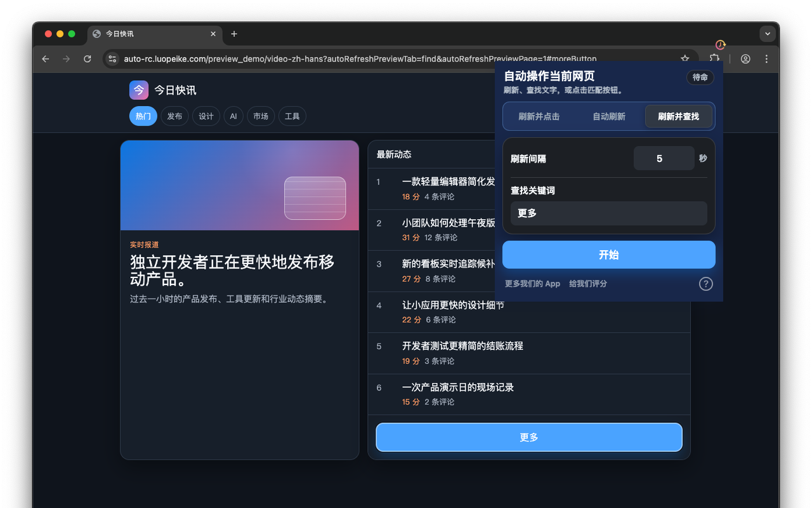
Task: Focus the 查找关键词 keyword input field
Action: pos(609,213)
